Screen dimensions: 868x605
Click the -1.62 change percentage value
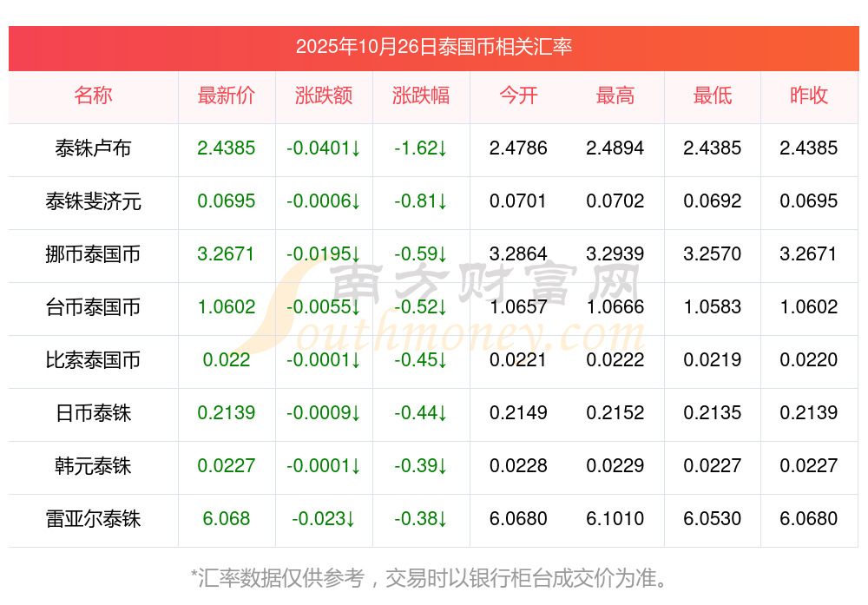(421, 148)
